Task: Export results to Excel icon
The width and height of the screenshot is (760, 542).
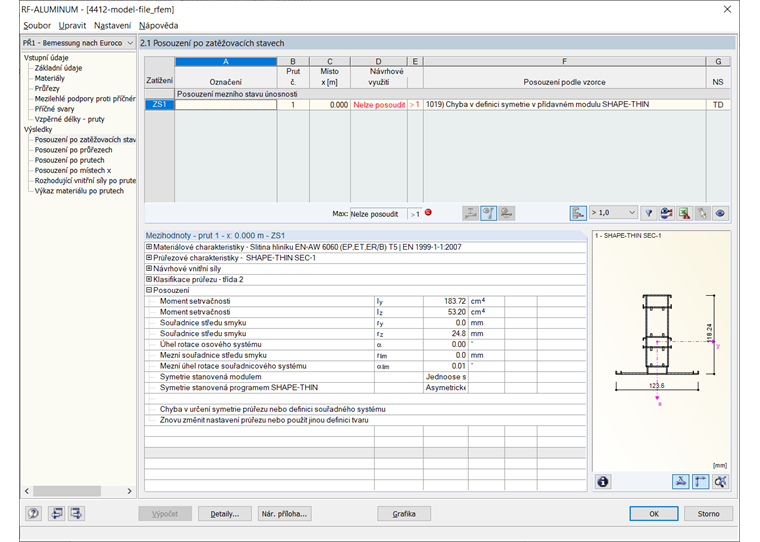Action: click(x=683, y=213)
